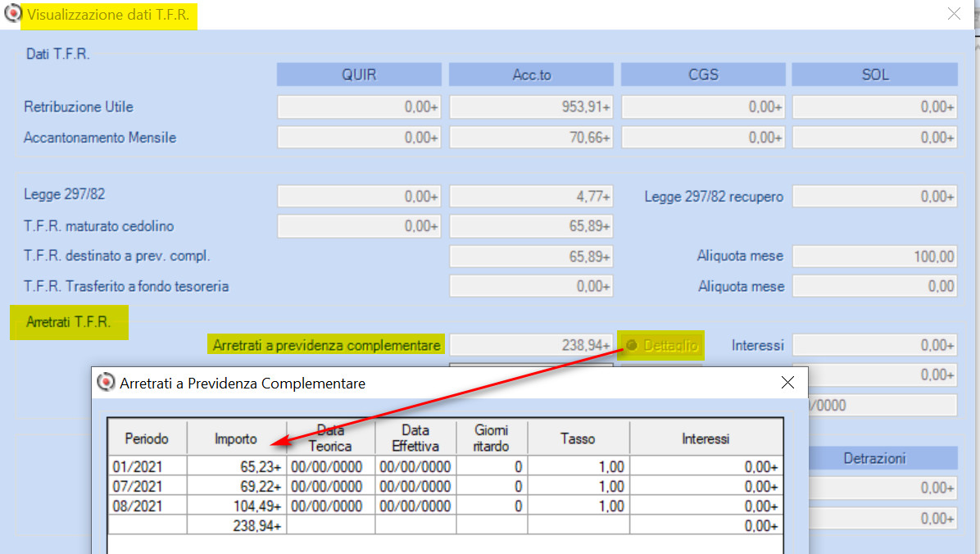
Task: Click the 238,94+ total in the popup table
Action: [x=236, y=526]
